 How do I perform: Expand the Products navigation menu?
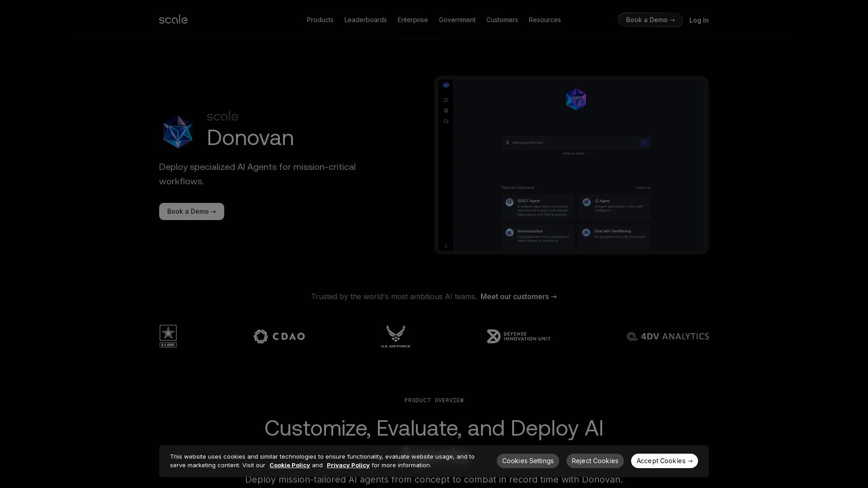point(320,20)
